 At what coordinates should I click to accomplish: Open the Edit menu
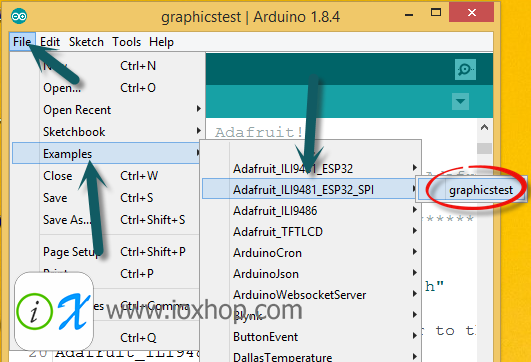pyautogui.click(x=50, y=42)
